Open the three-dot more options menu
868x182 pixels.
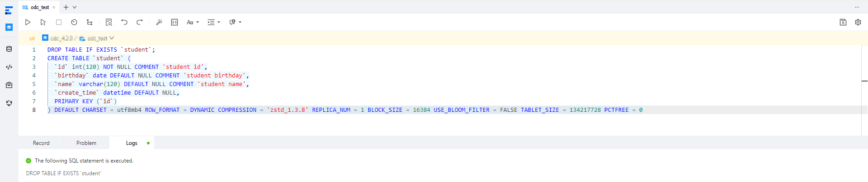point(857,7)
